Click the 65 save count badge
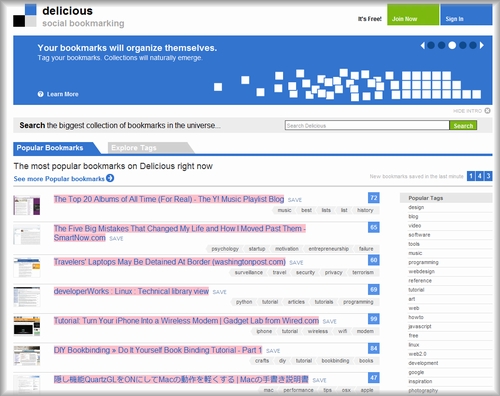The width and height of the screenshot is (500, 396). click(x=374, y=227)
